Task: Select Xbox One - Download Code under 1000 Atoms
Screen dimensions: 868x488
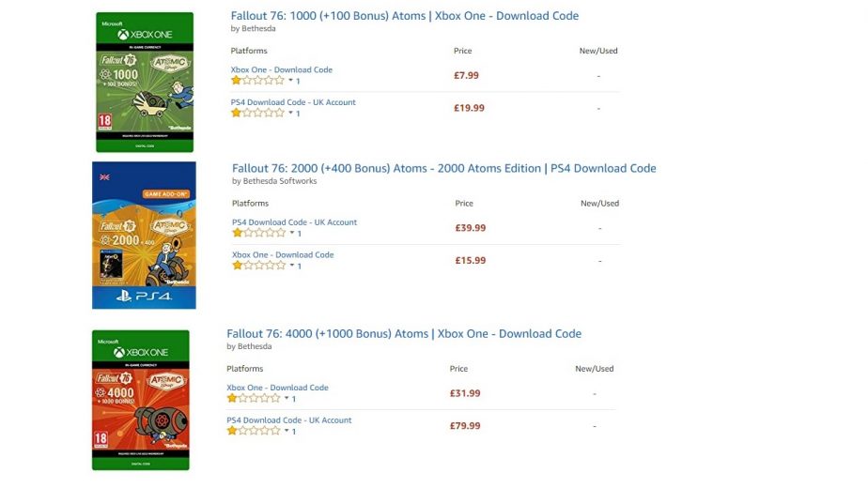Action: point(281,69)
